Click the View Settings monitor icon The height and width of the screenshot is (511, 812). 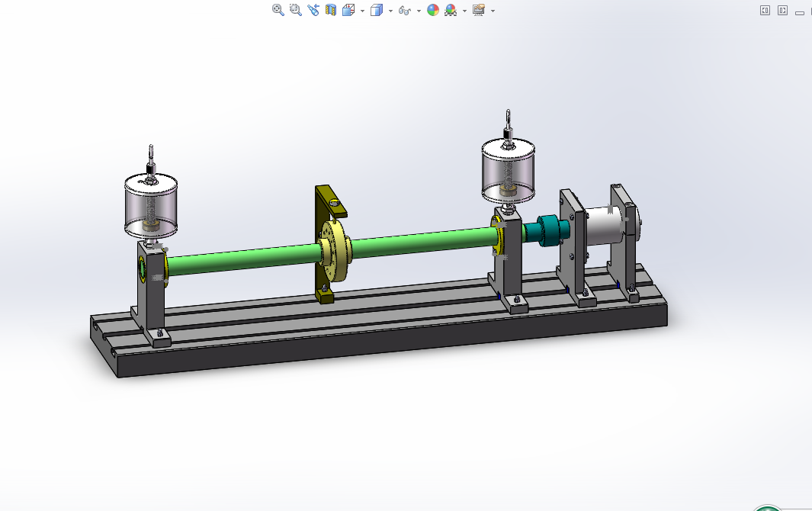[x=479, y=10]
